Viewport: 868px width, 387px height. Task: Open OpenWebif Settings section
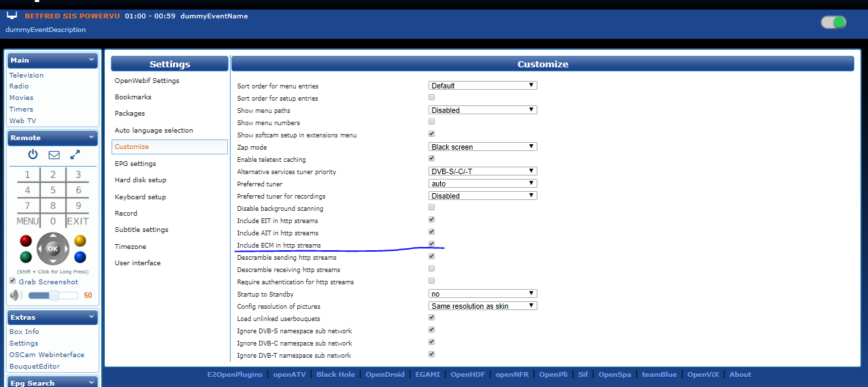pyautogui.click(x=147, y=80)
